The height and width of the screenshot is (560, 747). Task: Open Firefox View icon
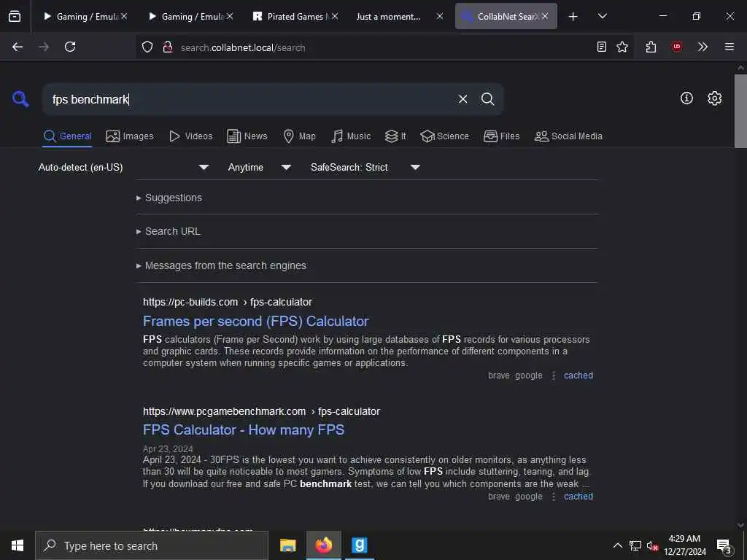[x=15, y=16]
